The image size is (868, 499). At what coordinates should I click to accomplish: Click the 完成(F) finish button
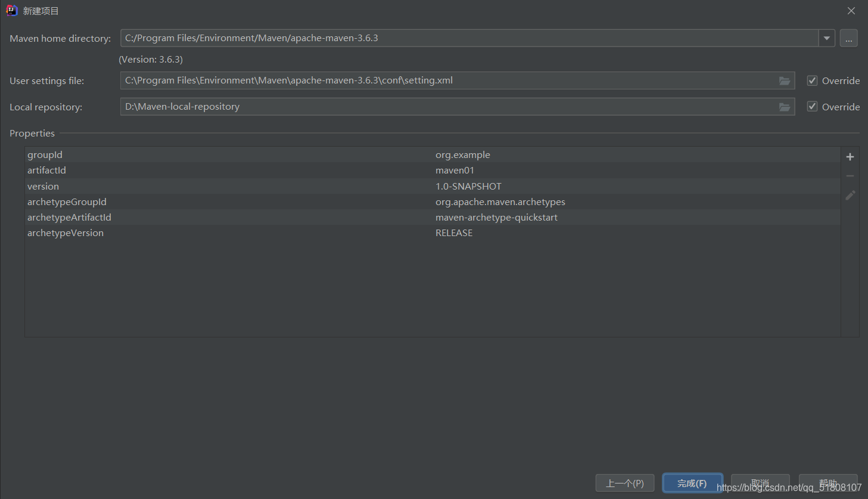tap(692, 483)
